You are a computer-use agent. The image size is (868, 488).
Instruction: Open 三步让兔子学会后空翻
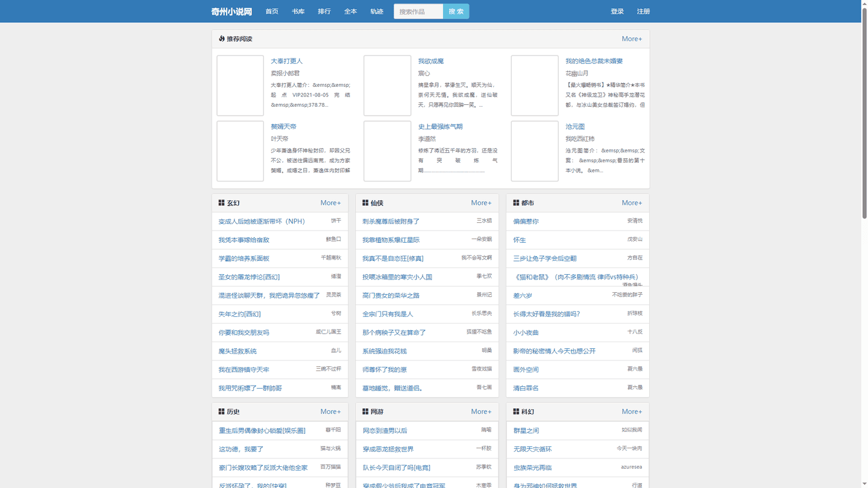tap(545, 258)
